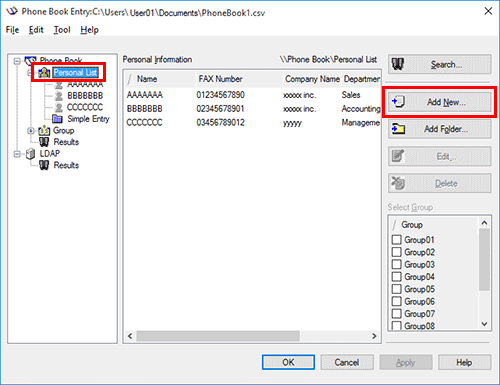
Task: Click the Search book icon button
Action: pyautogui.click(x=398, y=64)
